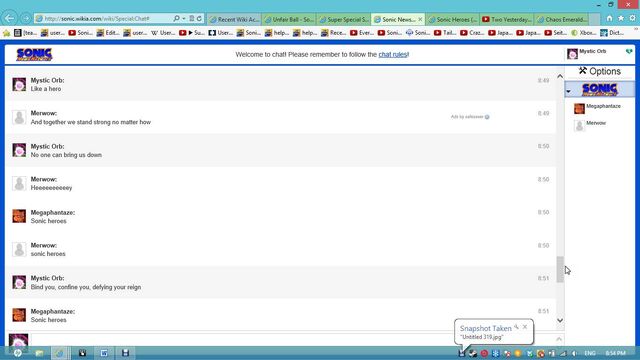
Task: Open the (tea... bookmark in favorites bar
Action: pos(25,33)
